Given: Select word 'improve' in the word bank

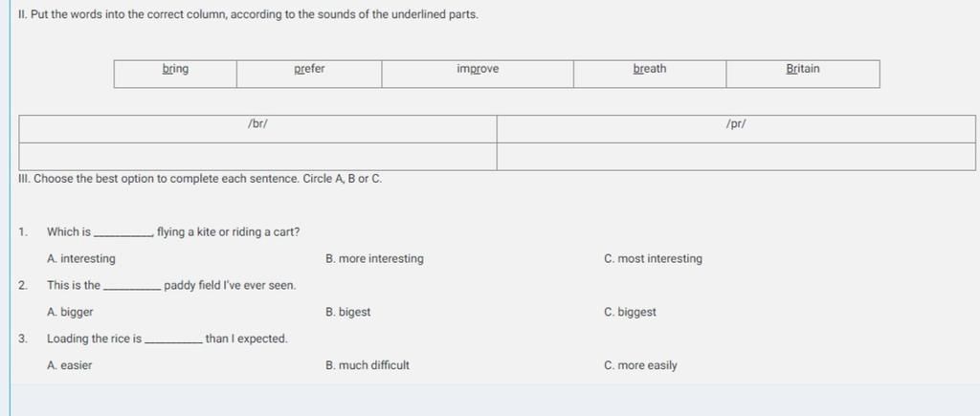Looking at the screenshot, I should point(478,69).
